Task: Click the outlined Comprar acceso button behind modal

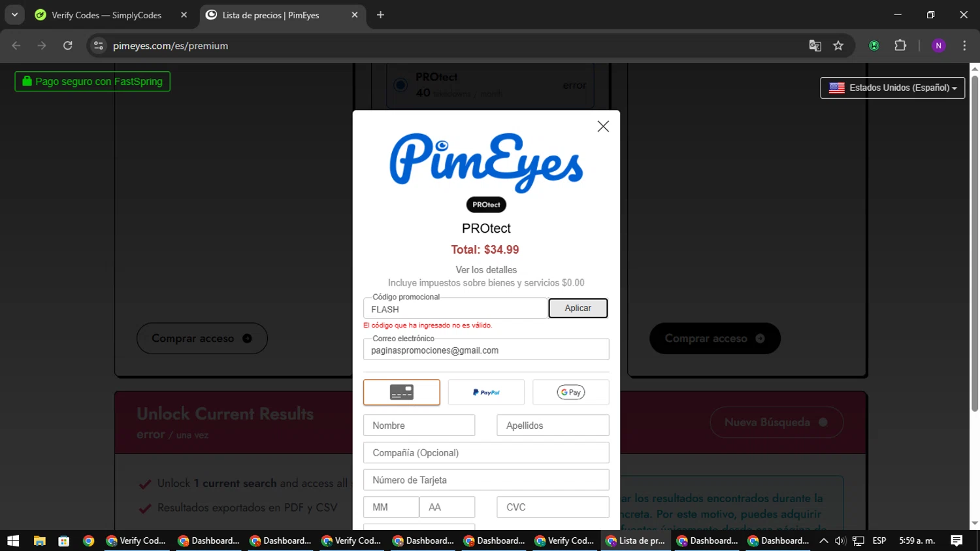Action: tap(202, 339)
